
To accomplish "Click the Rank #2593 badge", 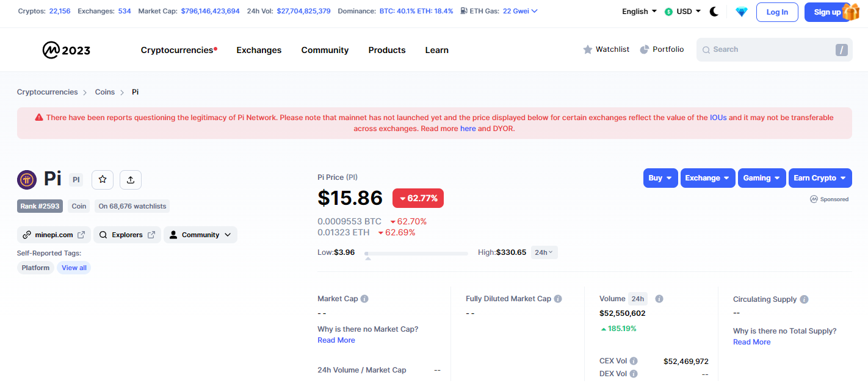I will [x=40, y=206].
